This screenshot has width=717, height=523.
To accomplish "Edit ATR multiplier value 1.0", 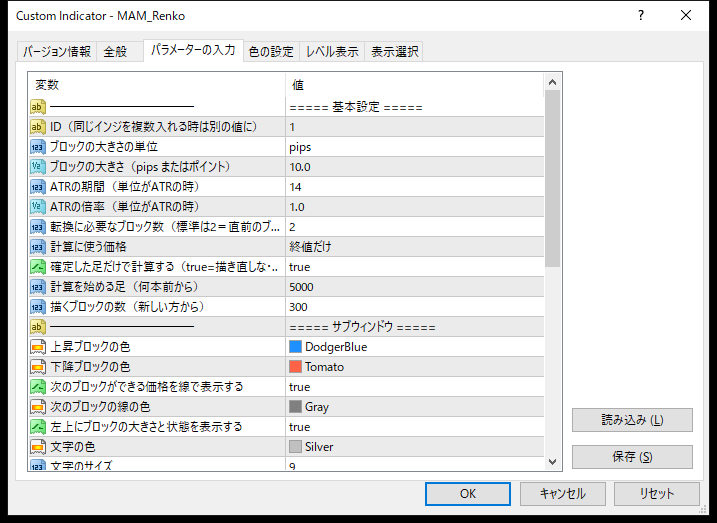I will click(x=415, y=207).
